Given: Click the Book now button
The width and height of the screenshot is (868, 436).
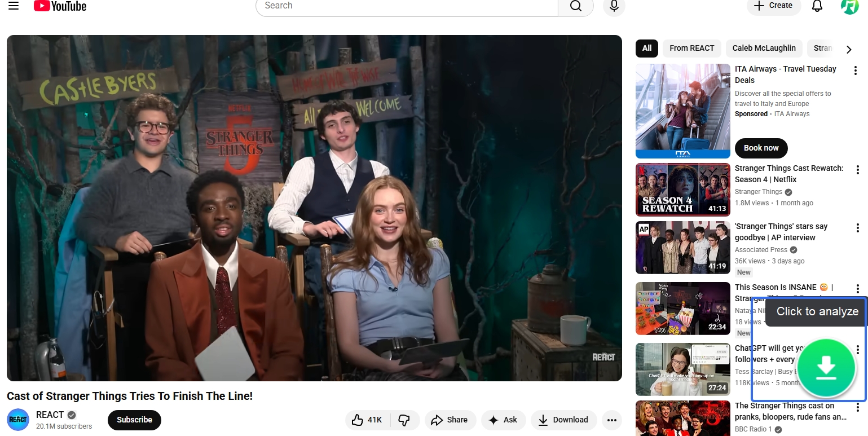Looking at the screenshot, I should 761,148.
